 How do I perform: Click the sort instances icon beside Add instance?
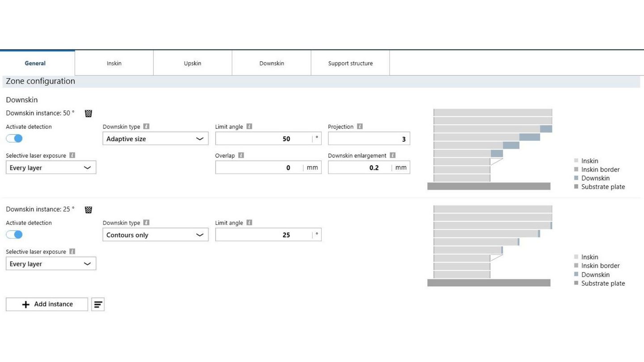pos(98,304)
